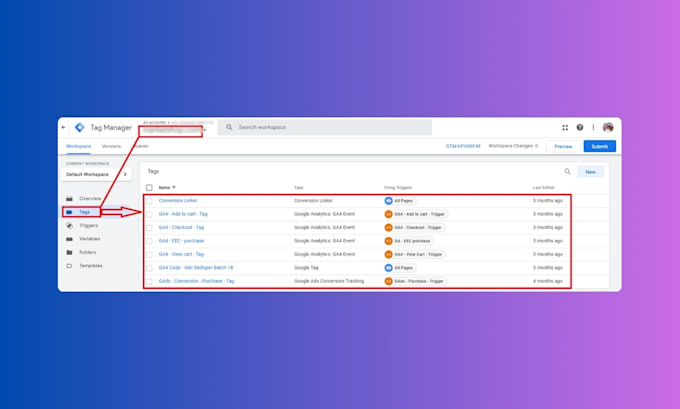
Task: Open the Conversion Linker tag link
Action: point(178,201)
